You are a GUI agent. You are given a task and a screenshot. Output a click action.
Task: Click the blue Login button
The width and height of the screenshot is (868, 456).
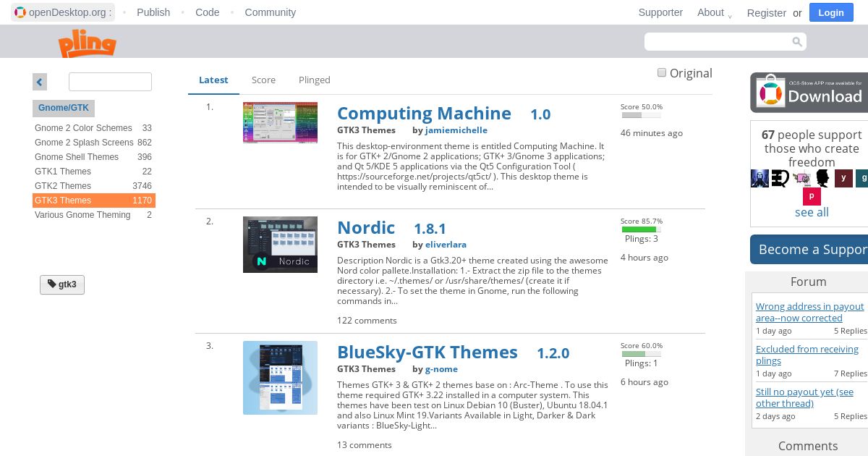tap(831, 12)
